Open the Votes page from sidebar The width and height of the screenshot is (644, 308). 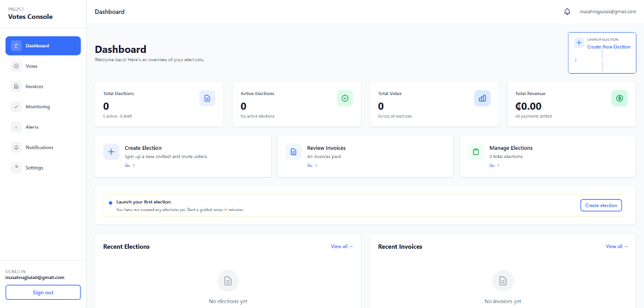click(31, 66)
